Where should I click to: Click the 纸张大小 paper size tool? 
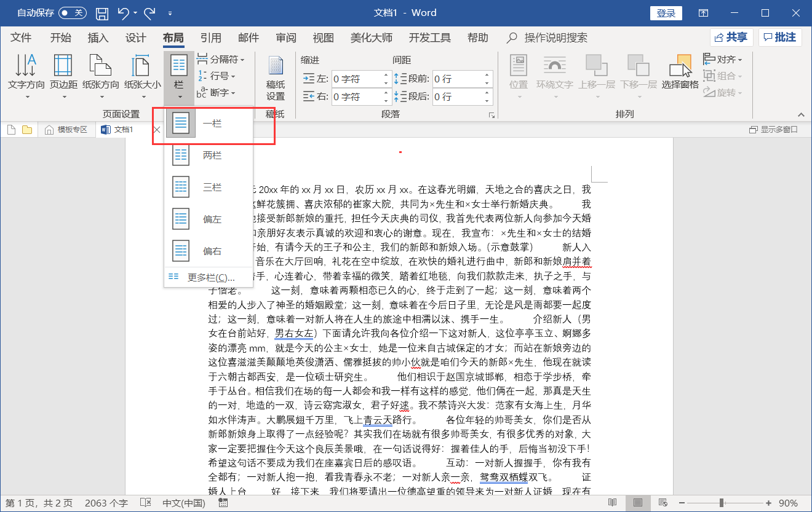point(140,75)
